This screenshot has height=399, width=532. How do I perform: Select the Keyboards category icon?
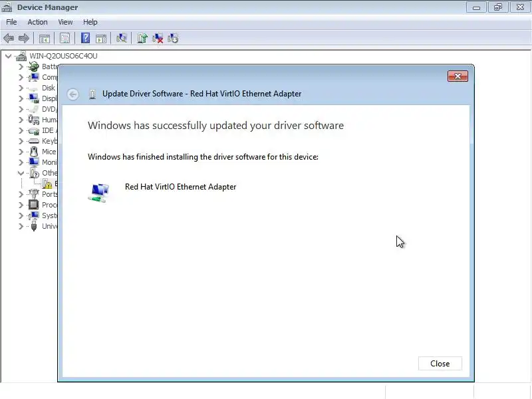coord(34,141)
